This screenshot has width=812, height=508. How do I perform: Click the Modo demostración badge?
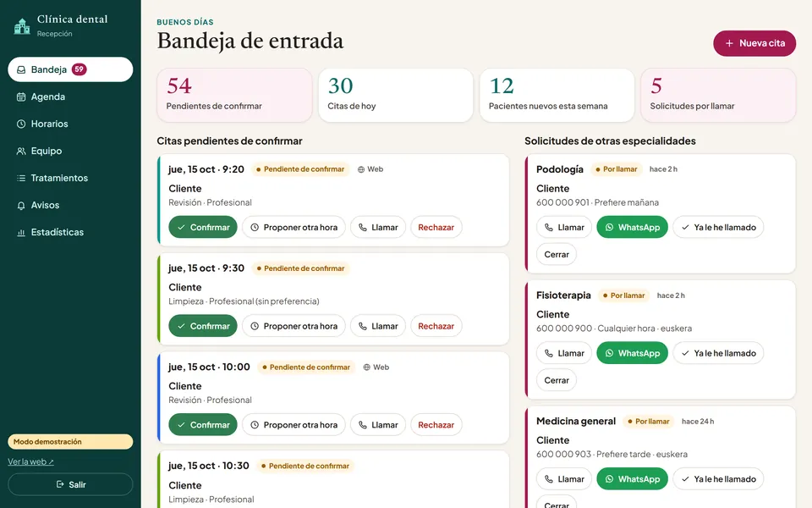tap(70, 442)
